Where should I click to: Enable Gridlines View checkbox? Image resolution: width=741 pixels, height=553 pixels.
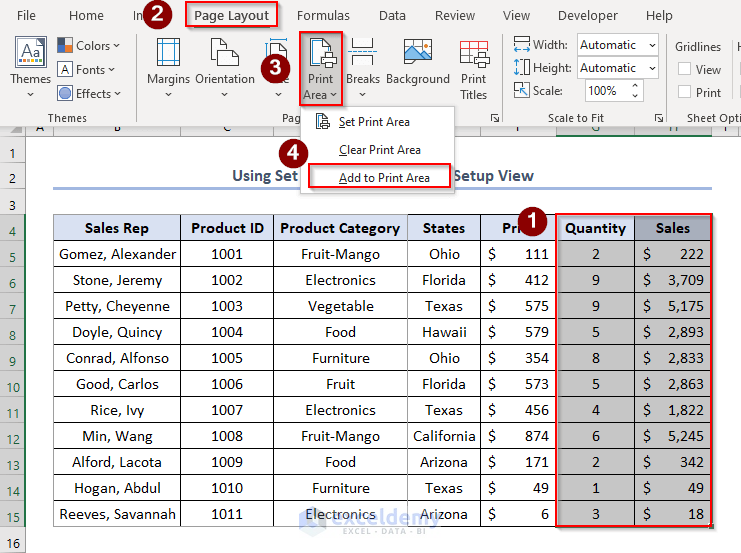point(684,69)
